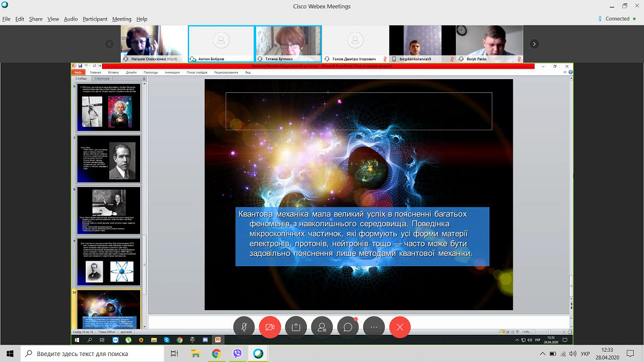Screen dimensions: 644x362
Task: Switch input language via УКР indicator
Action: [584, 354]
